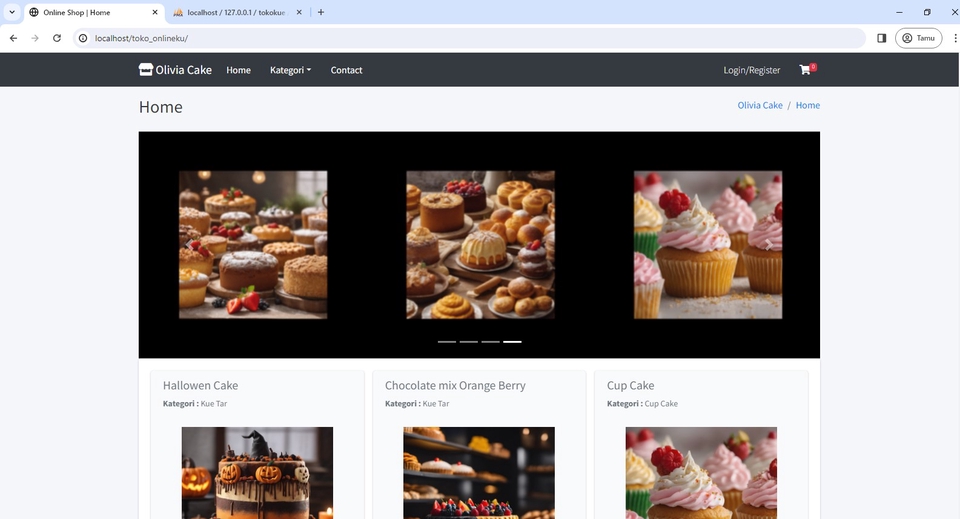Go back with browser back arrow
This screenshot has height=519, width=960.
13,38
